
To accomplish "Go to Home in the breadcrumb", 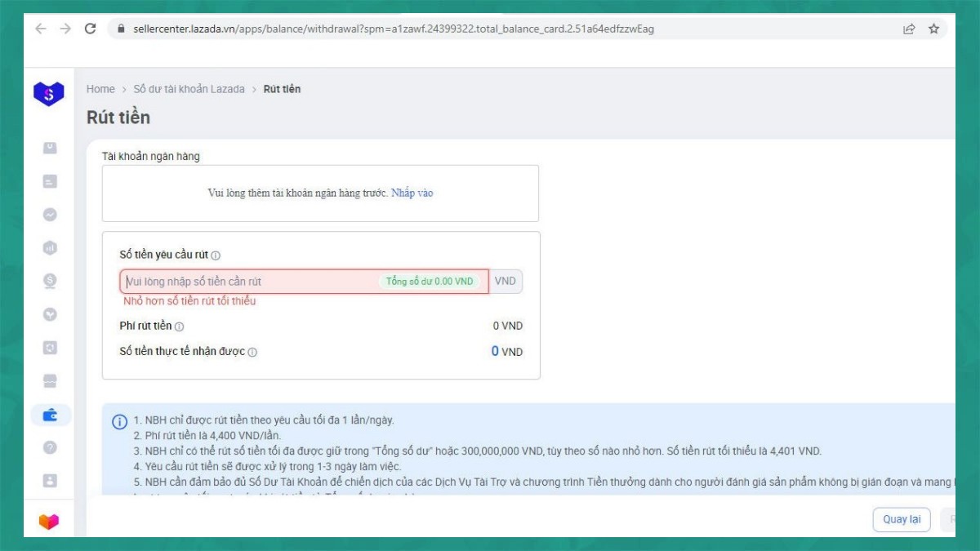I will pos(100,89).
